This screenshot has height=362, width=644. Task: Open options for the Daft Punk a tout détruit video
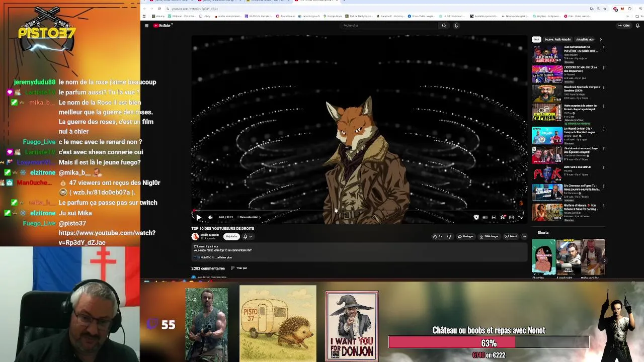coord(603,168)
